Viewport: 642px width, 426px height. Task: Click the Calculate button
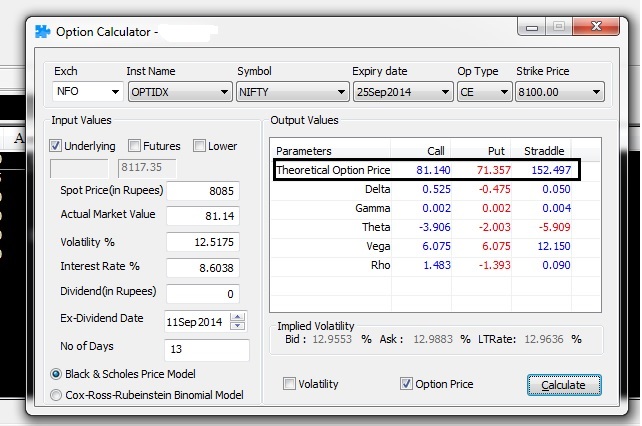[564, 385]
